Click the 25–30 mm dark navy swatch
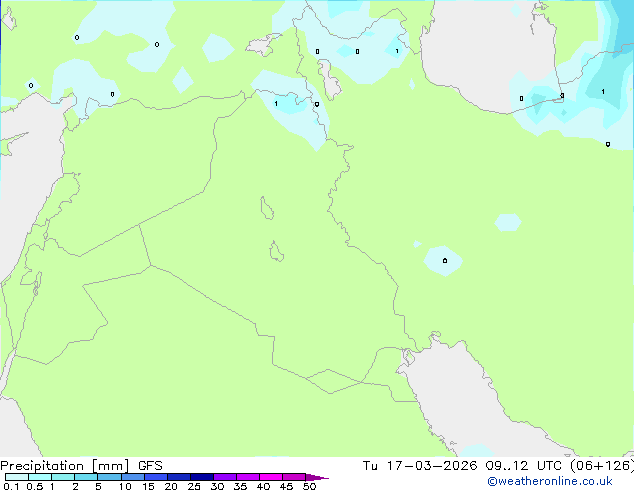This screenshot has width=634, height=490. click(x=202, y=477)
